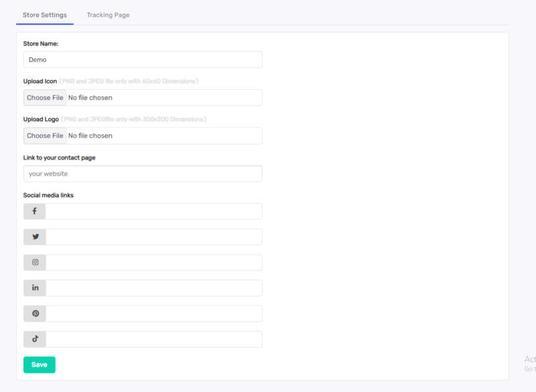The width and height of the screenshot is (536, 392).
Task: Save the store settings
Action: (x=40, y=365)
